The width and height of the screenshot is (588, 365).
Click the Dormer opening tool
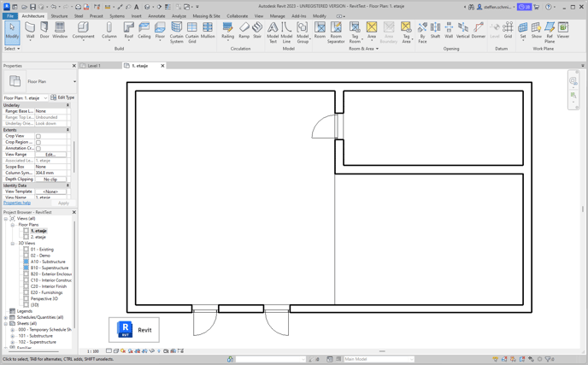coord(479,30)
